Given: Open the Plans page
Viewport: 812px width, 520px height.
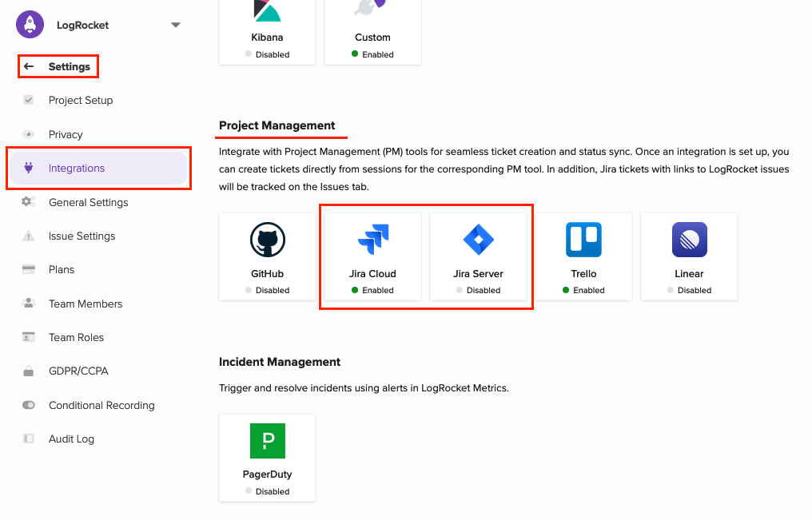Looking at the screenshot, I should click(x=62, y=269).
